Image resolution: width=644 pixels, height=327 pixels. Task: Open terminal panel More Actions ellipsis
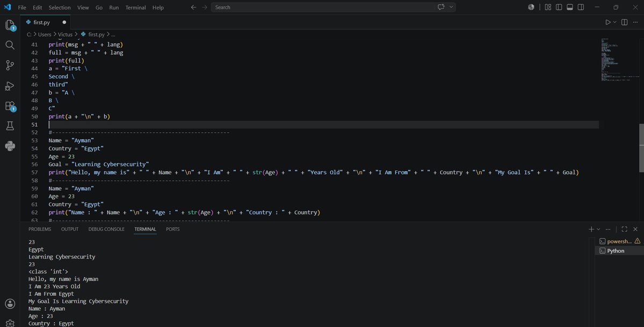608,229
